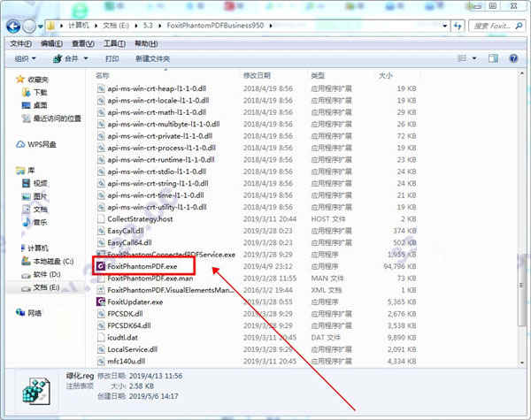531x420 pixels.
Task: Select FoxitPhantomConnectedPDFService.exe file
Action: [171, 254]
